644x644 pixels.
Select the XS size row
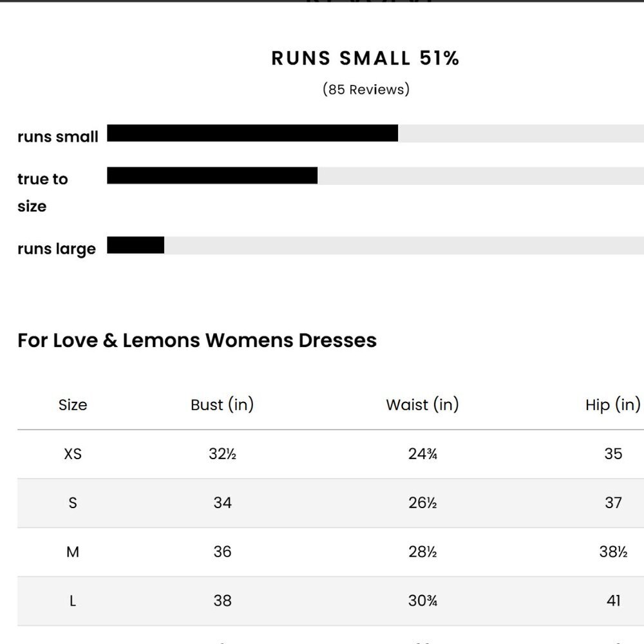click(x=330, y=454)
